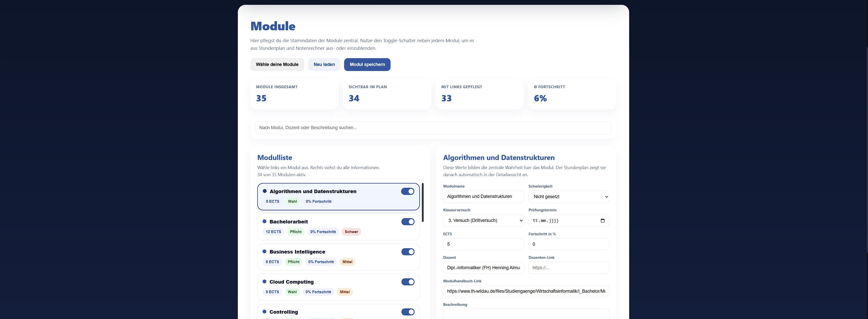Image resolution: width=868 pixels, height=319 pixels.
Task: Select the Controlling module row
Action: pos(338,312)
